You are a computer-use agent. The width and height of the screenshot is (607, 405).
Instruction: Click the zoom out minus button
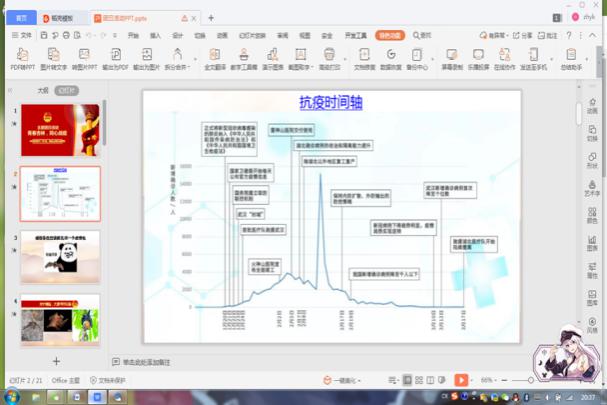pos(504,380)
